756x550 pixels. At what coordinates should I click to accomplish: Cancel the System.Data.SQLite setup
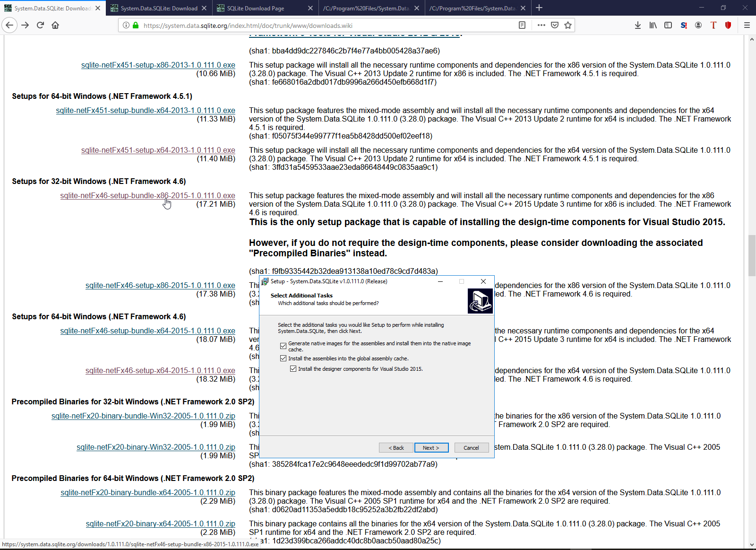[x=472, y=448]
